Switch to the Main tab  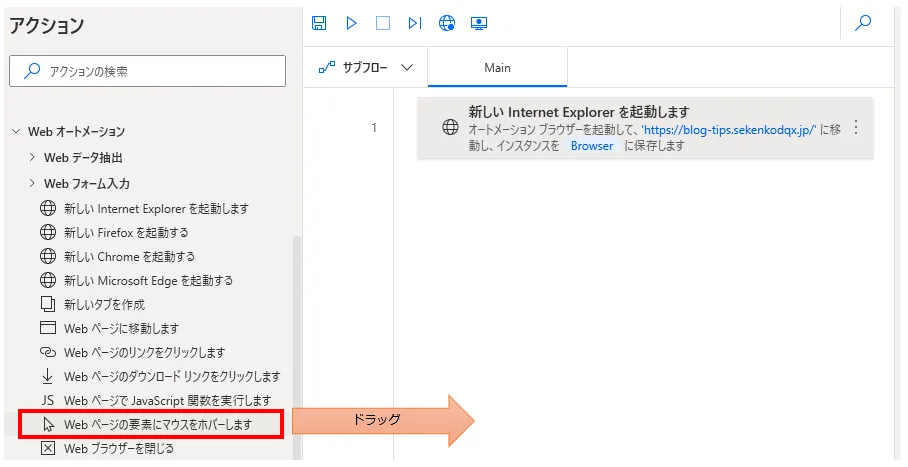497,68
